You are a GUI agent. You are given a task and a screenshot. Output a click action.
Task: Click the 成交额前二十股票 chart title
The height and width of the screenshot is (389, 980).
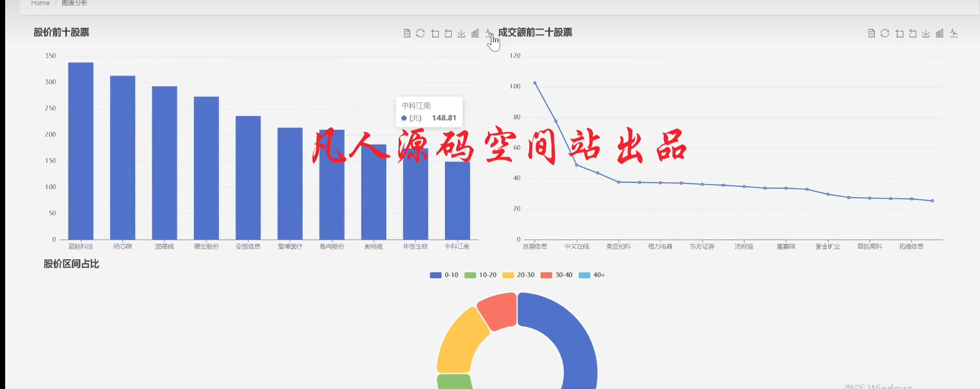pos(535,32)
